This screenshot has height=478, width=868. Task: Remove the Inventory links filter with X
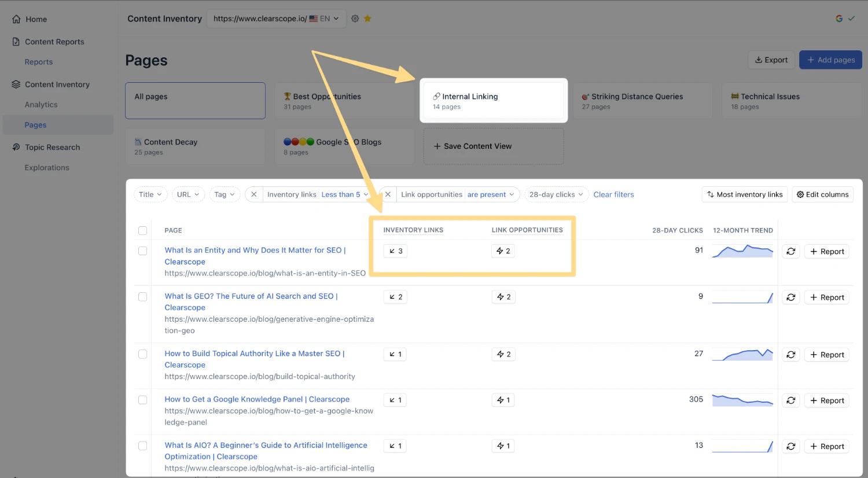pos(254,194)
